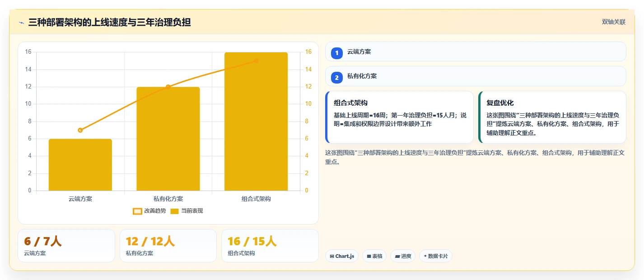Click the 云端方案 bar in chart

(80, 165)
